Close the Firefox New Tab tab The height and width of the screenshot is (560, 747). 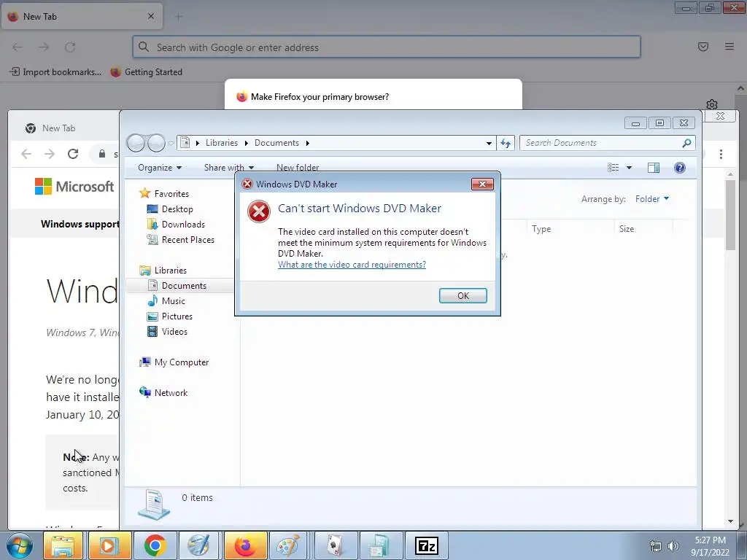pyautogui.click(x=151, y=16)
